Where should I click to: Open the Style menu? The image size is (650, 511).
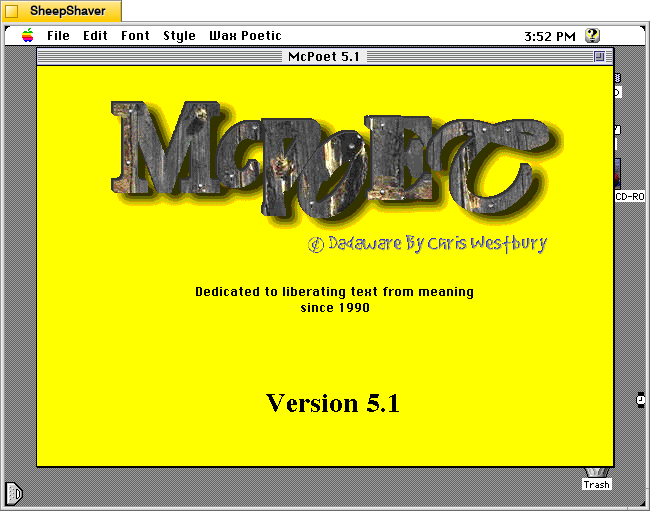tap(179, 36)
